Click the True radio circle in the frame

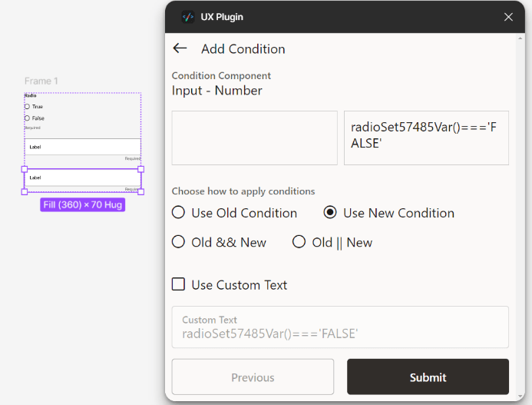(x=28, y=106)
